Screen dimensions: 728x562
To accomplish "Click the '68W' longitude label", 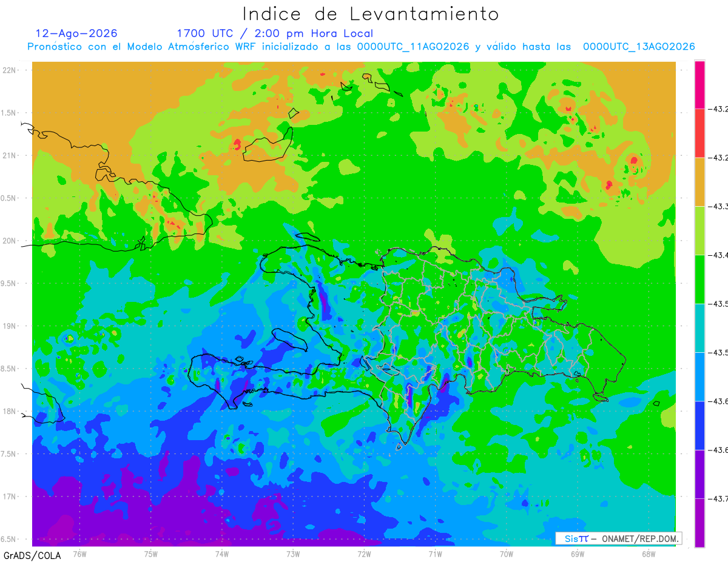I will click(x=649, y=554).
